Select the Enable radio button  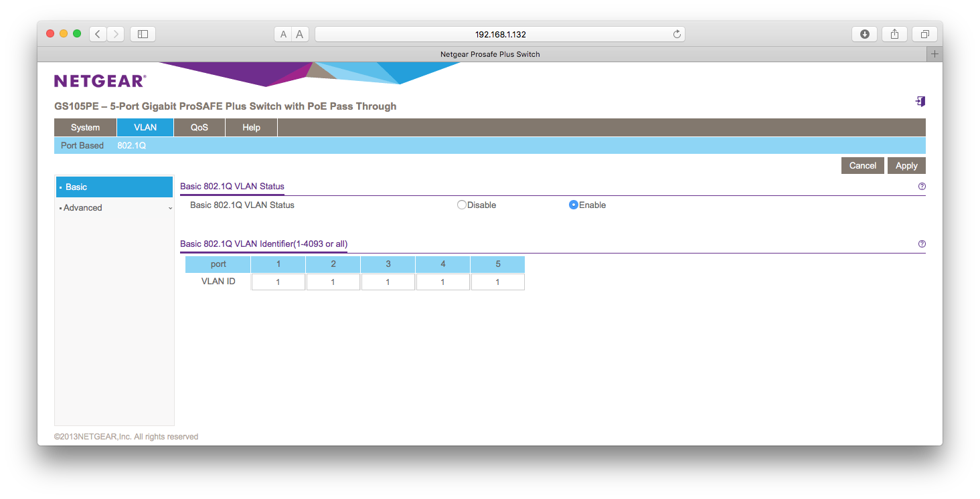click(x=573, y=205)
